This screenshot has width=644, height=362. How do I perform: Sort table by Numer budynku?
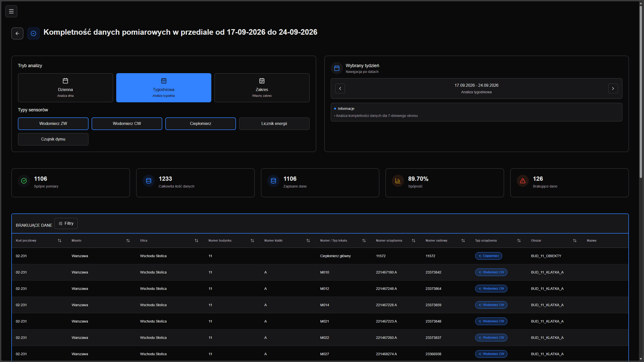point(252,241)
